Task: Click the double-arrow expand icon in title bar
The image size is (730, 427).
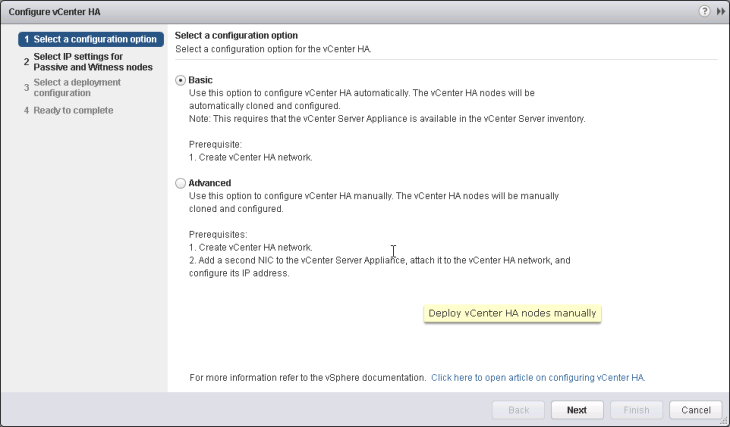Action: coord(720,10)
